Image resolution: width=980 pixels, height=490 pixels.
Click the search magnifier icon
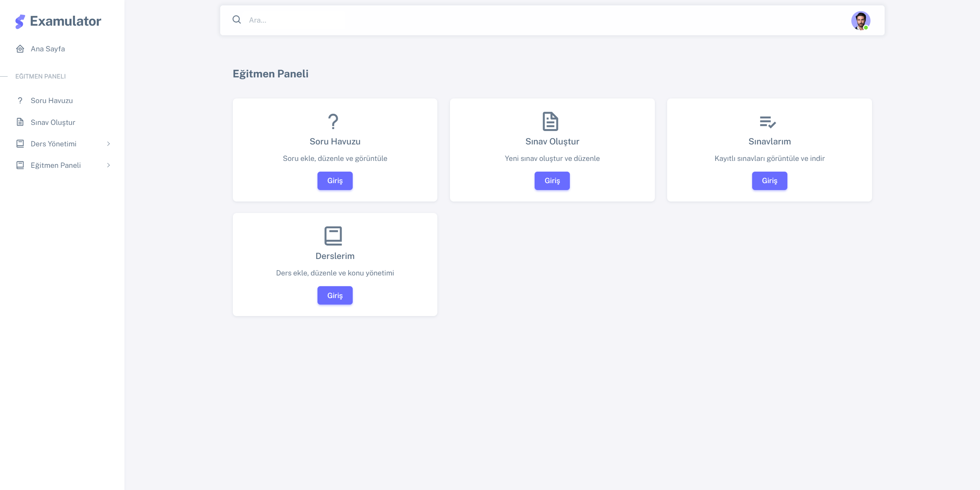coord(237,20)
